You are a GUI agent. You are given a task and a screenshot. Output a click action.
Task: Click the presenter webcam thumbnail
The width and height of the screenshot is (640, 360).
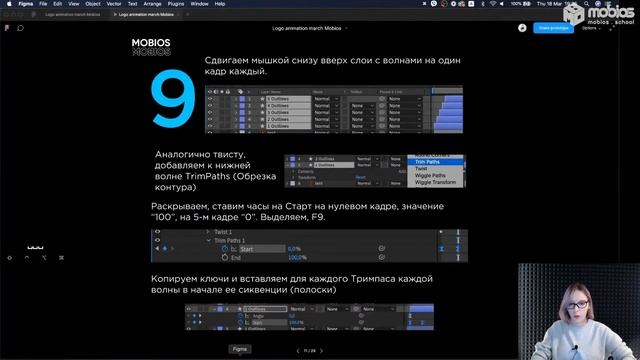579,311
